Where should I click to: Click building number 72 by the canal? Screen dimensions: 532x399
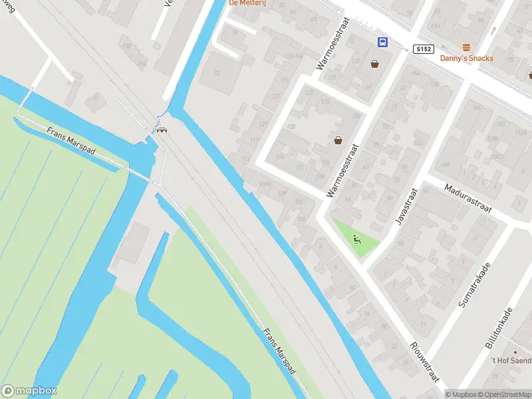pos(217,73)
